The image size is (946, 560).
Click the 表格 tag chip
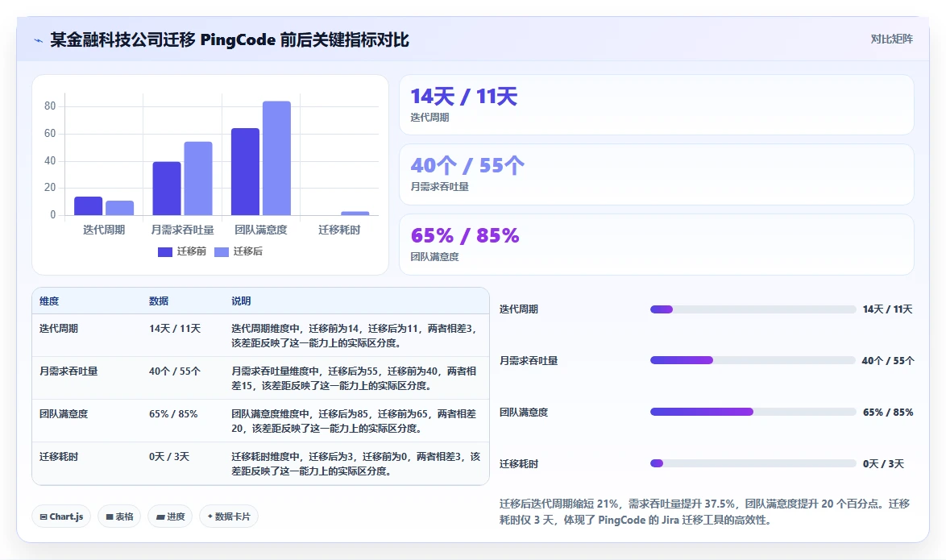pyautogui.click(x=119, y=517)
